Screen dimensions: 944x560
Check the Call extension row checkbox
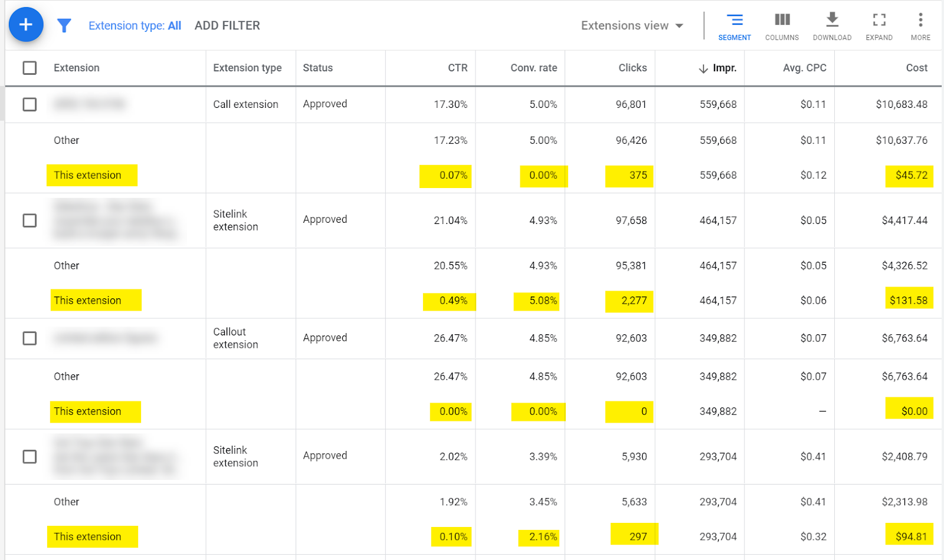click(x=29, y=104)
